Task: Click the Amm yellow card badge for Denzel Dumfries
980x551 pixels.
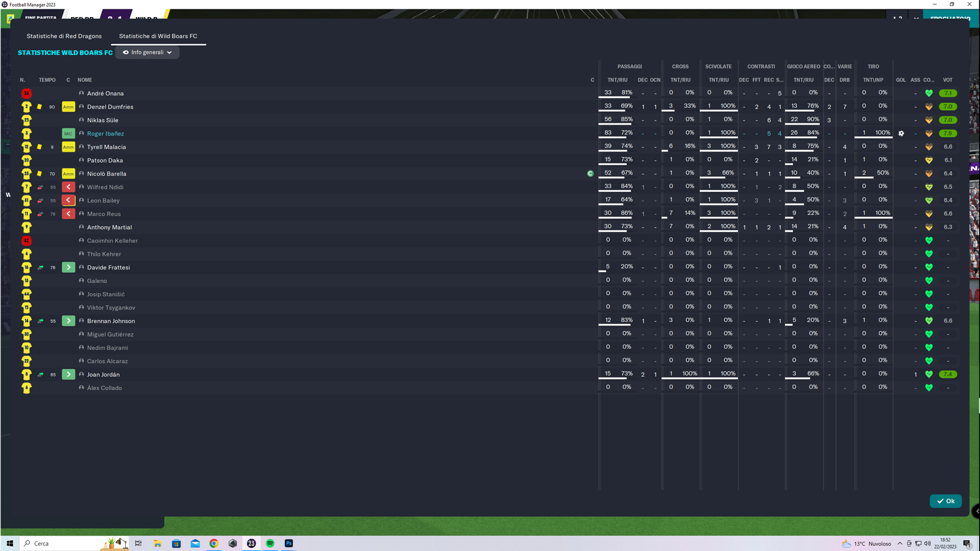Action: point(68,107)
